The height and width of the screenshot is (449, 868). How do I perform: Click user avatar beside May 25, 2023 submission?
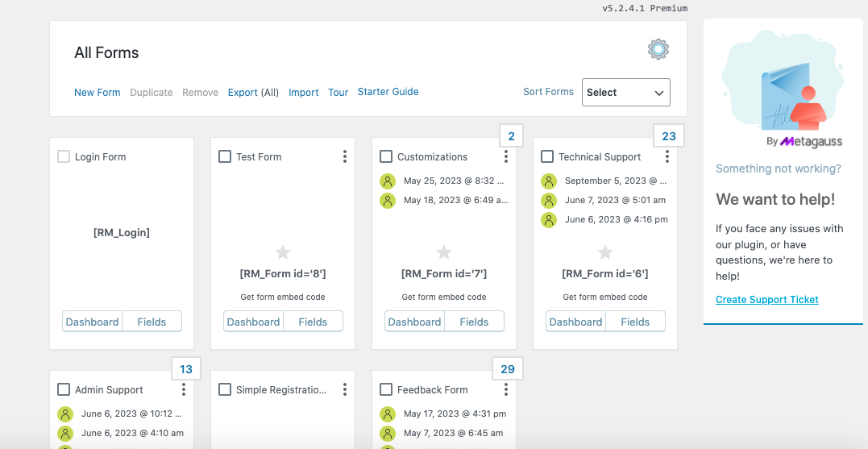click(x=388, y=181)
